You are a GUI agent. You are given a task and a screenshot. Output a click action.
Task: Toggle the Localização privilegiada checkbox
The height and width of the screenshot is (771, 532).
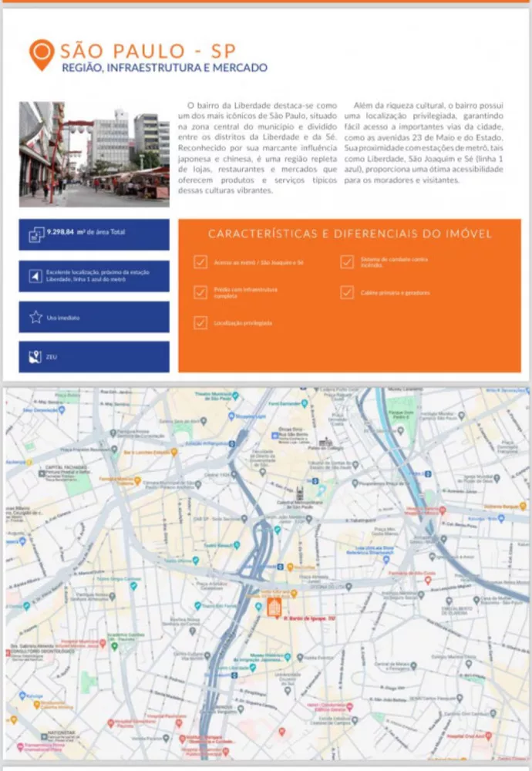click(200, 322)
